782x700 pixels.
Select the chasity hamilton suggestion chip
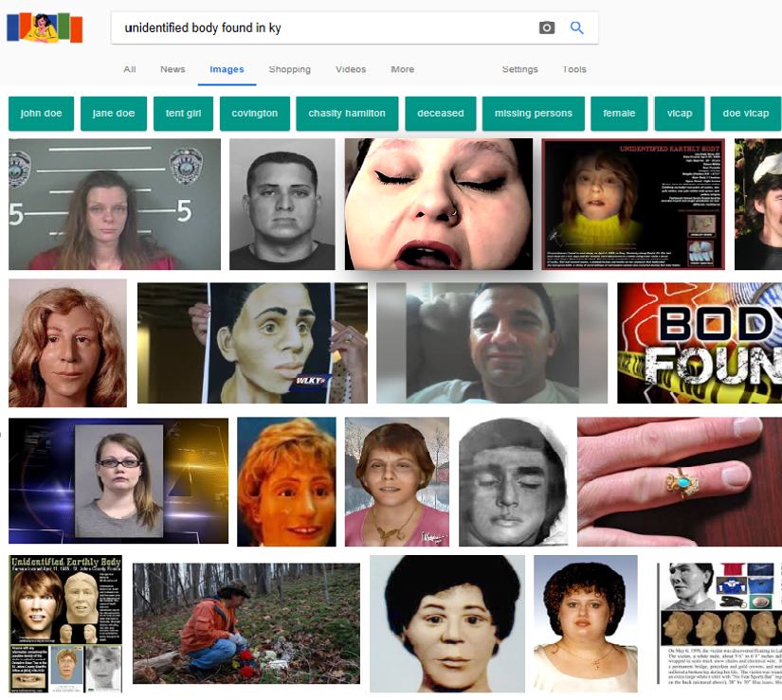[347, 114]
